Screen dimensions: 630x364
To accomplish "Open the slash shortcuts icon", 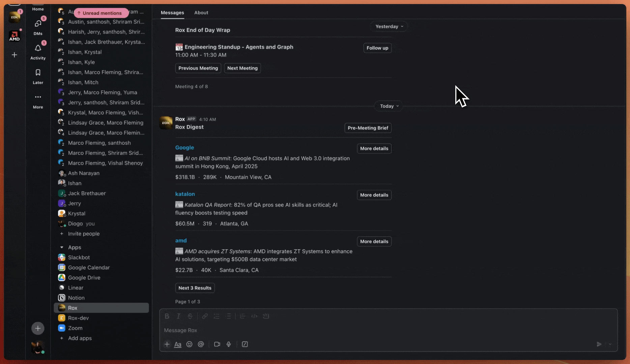I will [x=245, y=344].
